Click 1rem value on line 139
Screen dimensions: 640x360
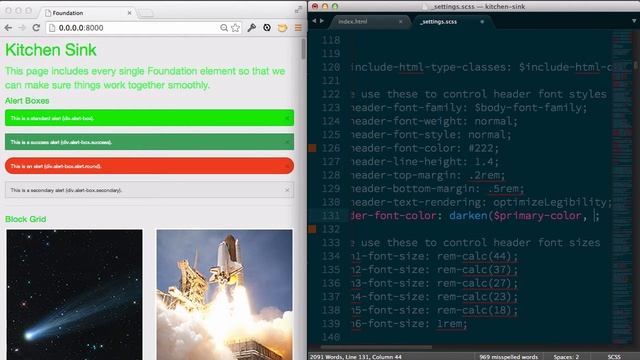pos(449,324)
